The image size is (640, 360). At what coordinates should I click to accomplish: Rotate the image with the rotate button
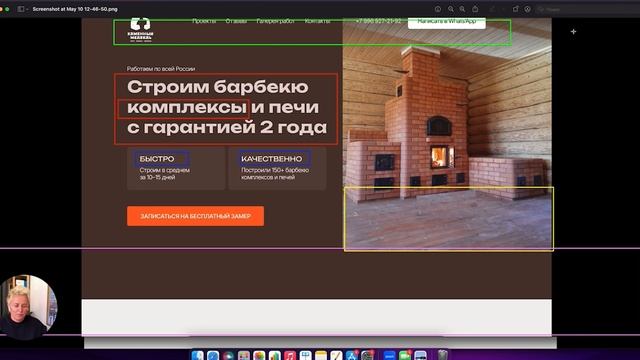[x=516, y=9]
